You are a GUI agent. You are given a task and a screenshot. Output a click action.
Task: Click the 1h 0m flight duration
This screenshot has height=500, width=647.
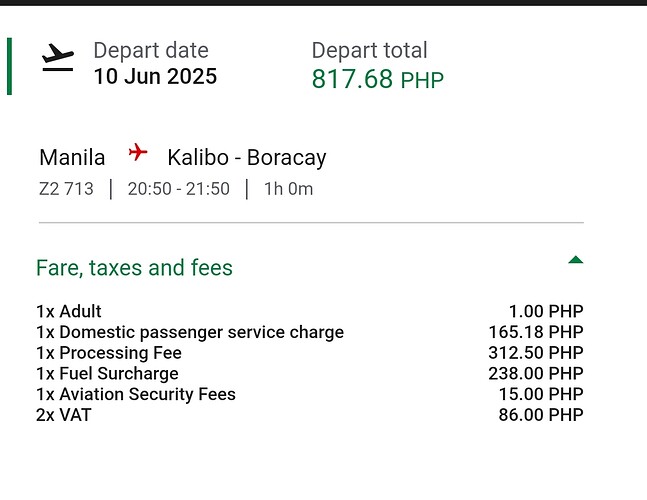pos(288,189)
